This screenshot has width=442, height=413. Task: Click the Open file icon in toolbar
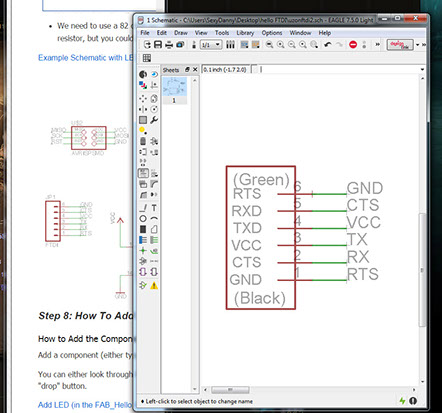(x=147, y=44)
